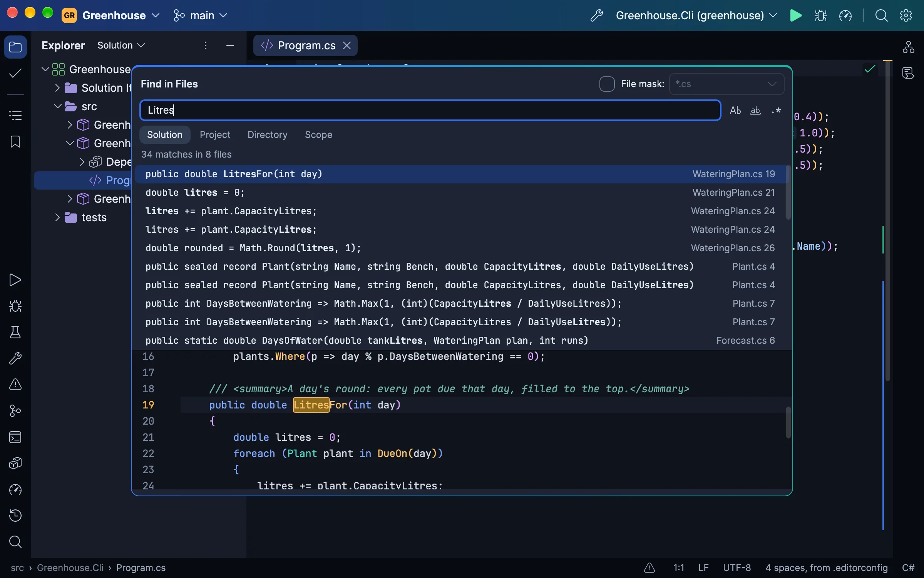Click the search results list scrollbar
The image size is (924, 578).
(x=788, y=193)
